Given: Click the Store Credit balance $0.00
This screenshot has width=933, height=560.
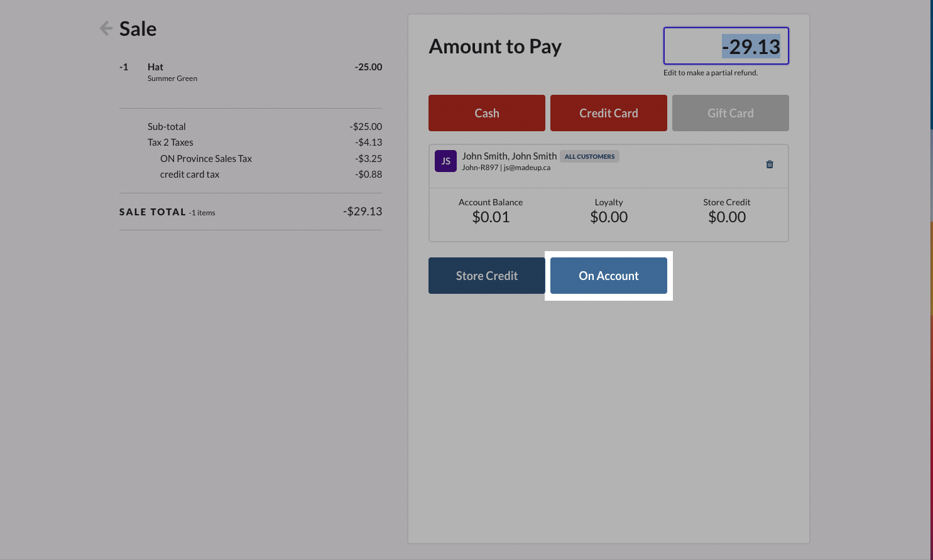Looking at the screenshot, I should tap(726, 217).
